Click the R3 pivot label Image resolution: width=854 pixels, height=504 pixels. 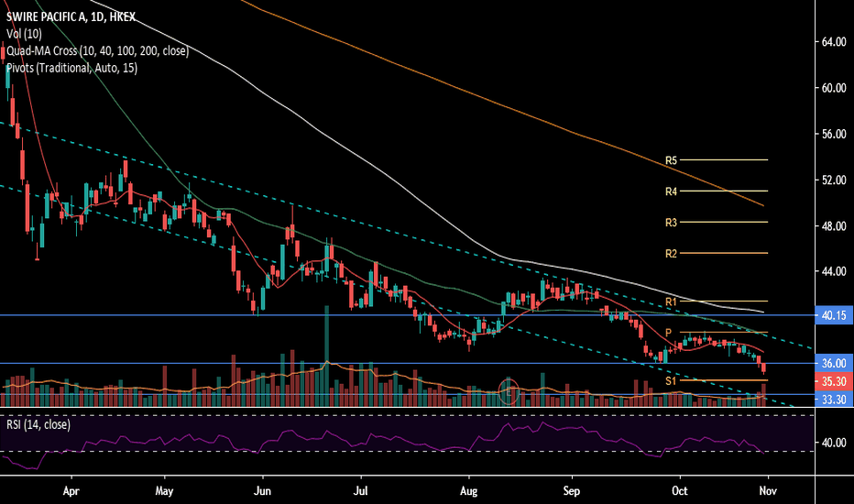(x=671, y=223)
